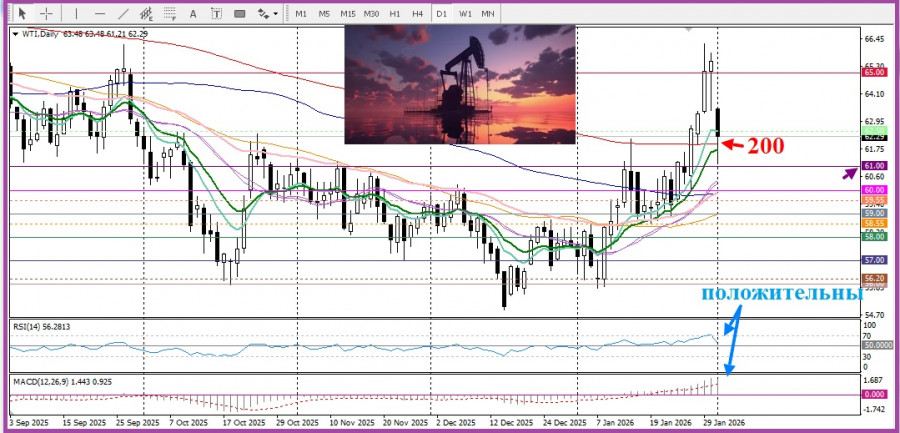Expand the WTI.Daily chart menu triangle

(x=15, y=34)
